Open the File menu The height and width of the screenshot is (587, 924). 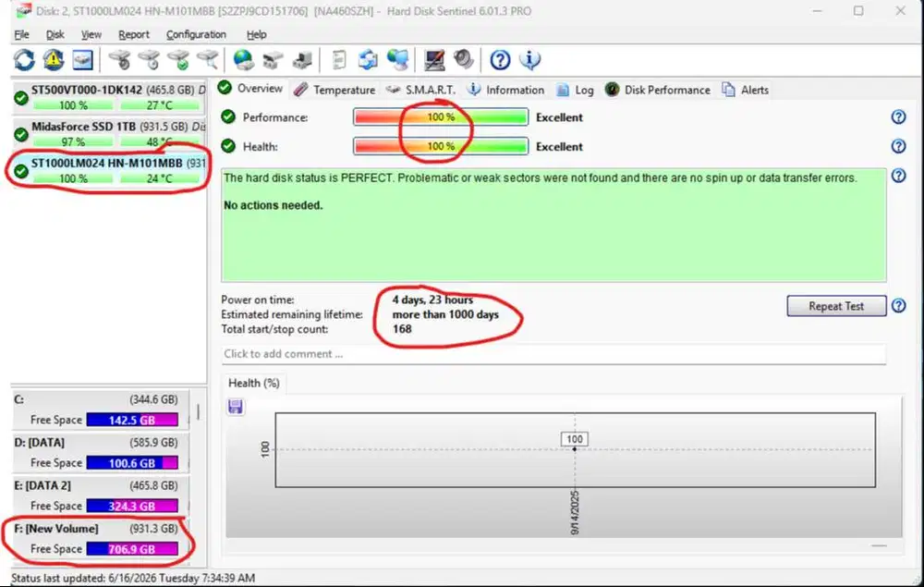(22, 35)
